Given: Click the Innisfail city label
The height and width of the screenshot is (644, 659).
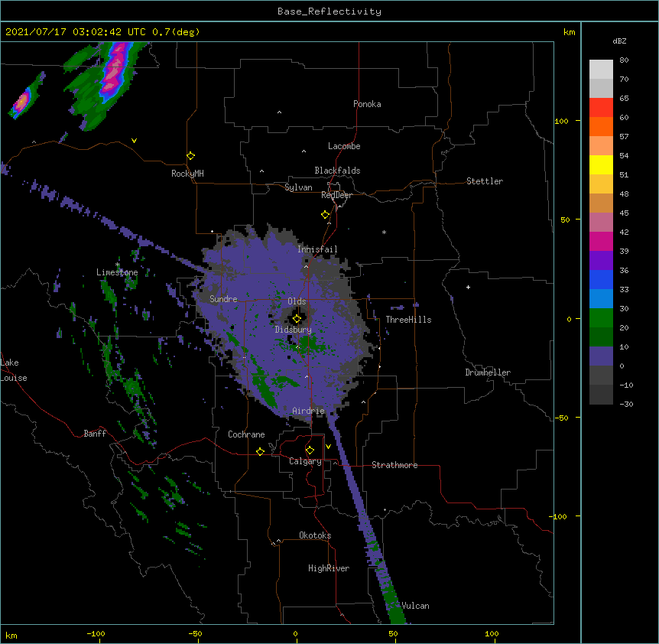Looking at the screenshot, I should pyautogui.click(x=317, y=249).
